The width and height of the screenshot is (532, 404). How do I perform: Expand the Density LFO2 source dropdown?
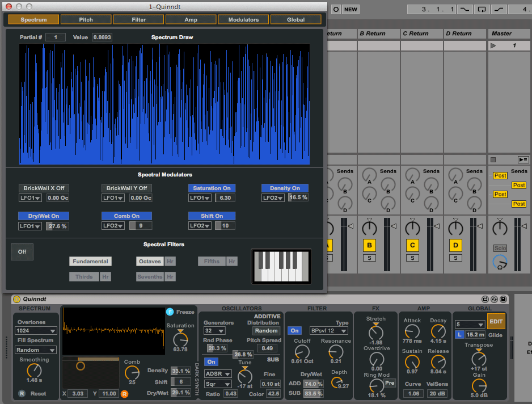click(x=273, y=197)
